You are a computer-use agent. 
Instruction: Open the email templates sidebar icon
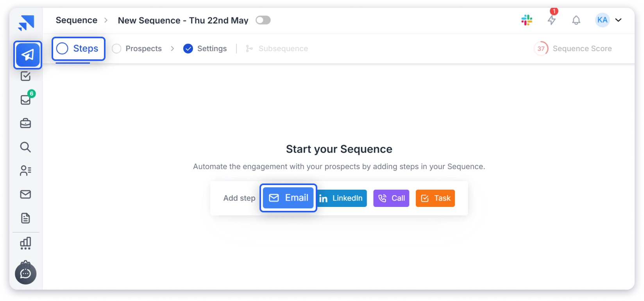25,194
